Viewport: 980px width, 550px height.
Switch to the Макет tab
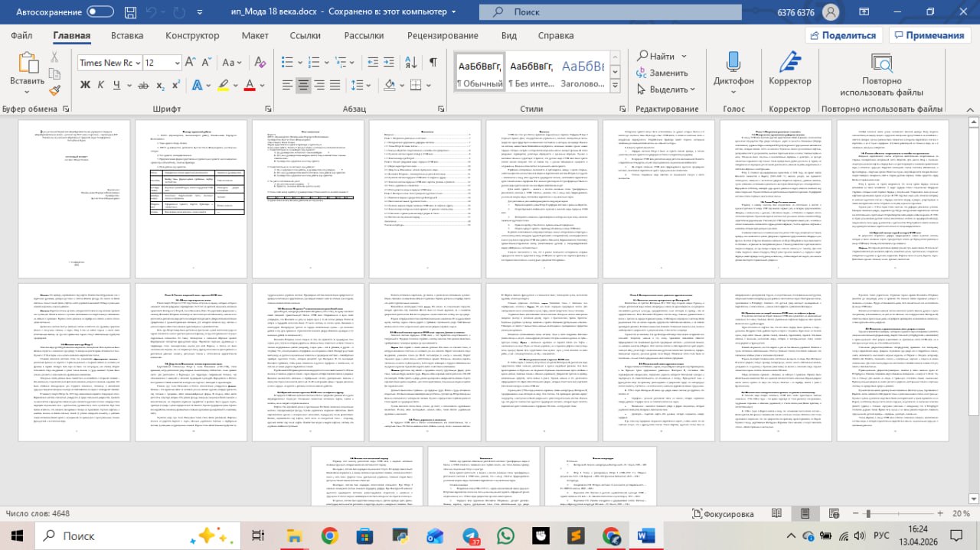255,35
